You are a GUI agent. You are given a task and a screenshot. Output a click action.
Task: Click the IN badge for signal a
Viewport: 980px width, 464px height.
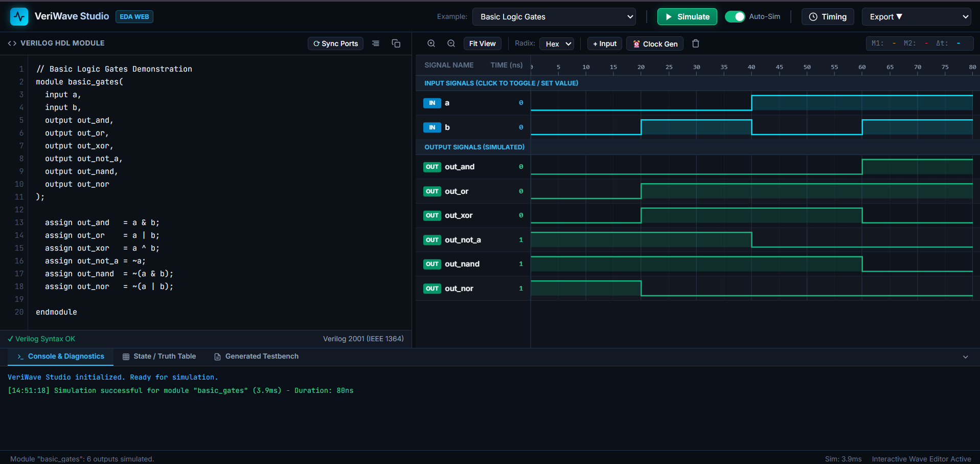(x=432, y=103)
